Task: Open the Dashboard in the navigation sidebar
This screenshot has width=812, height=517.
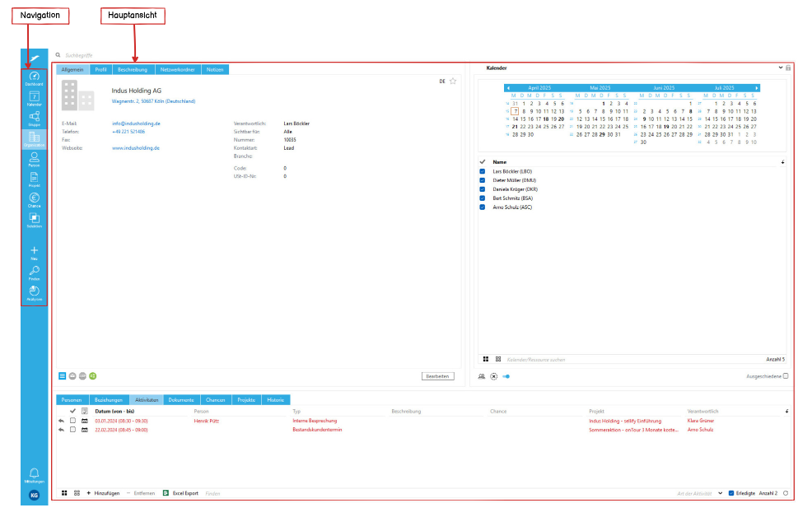Action: coord(34,78)
